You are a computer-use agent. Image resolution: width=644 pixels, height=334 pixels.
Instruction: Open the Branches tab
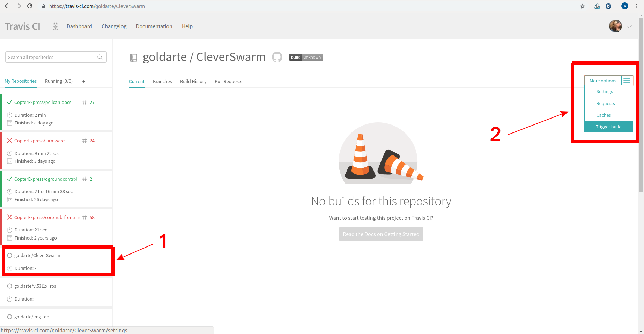162,81
